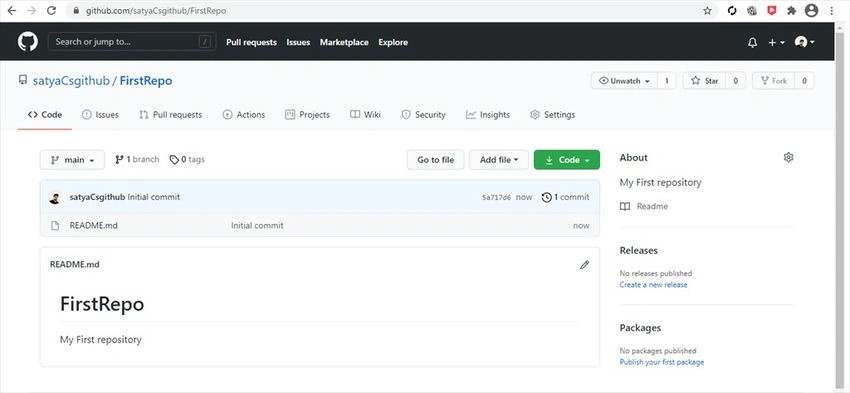Screen dimensions: 850x393
Task: Click the Releases heading
Action: pos(639,250)
